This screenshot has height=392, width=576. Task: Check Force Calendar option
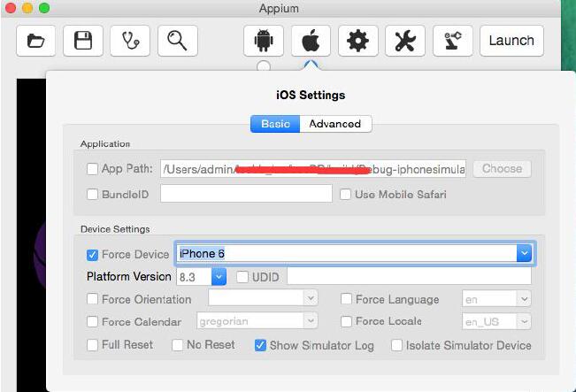pyautogui.click(x=92, y=321)
